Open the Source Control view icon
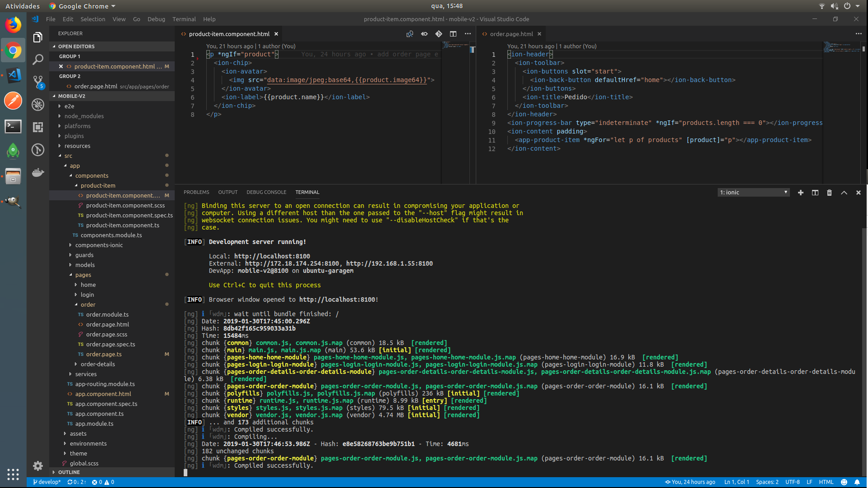The width and height of the screenshot is (868, 488). [x=38, y=82]
